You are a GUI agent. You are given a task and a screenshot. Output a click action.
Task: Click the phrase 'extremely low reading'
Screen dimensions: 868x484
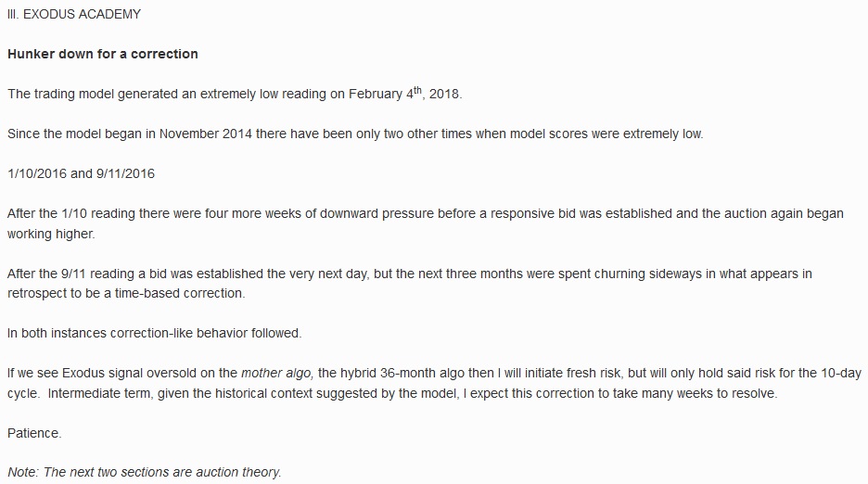tap(263, 95)
